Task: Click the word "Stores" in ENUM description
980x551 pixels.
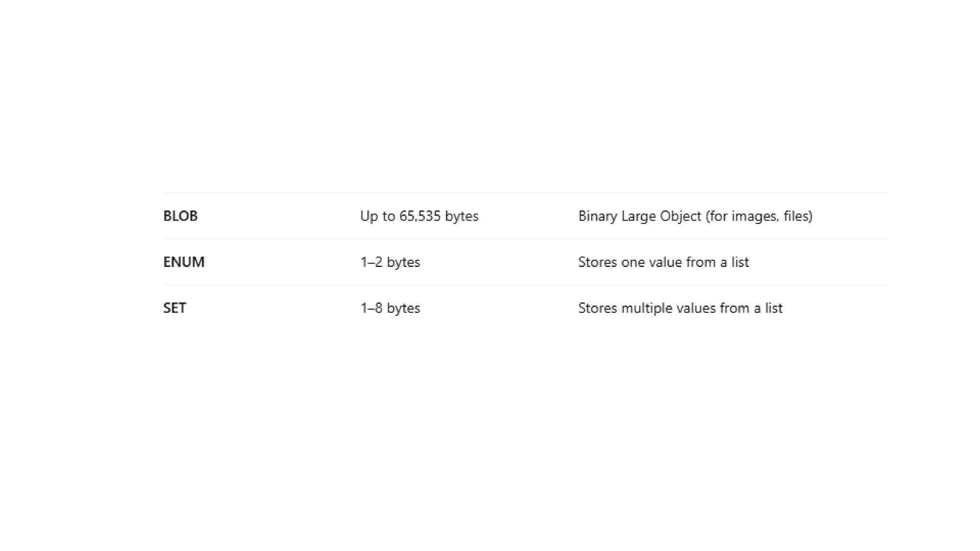Action: [x=598, y=262]
